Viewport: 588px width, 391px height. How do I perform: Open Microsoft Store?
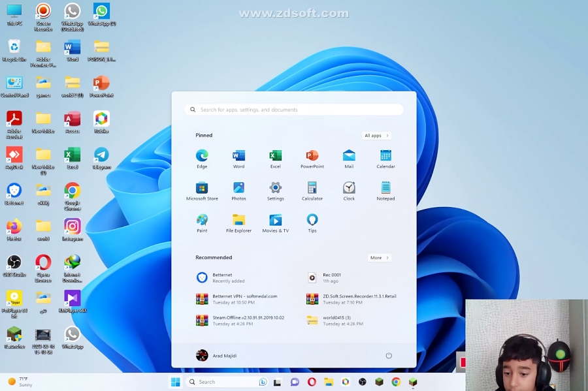click(x=202, y=191)
